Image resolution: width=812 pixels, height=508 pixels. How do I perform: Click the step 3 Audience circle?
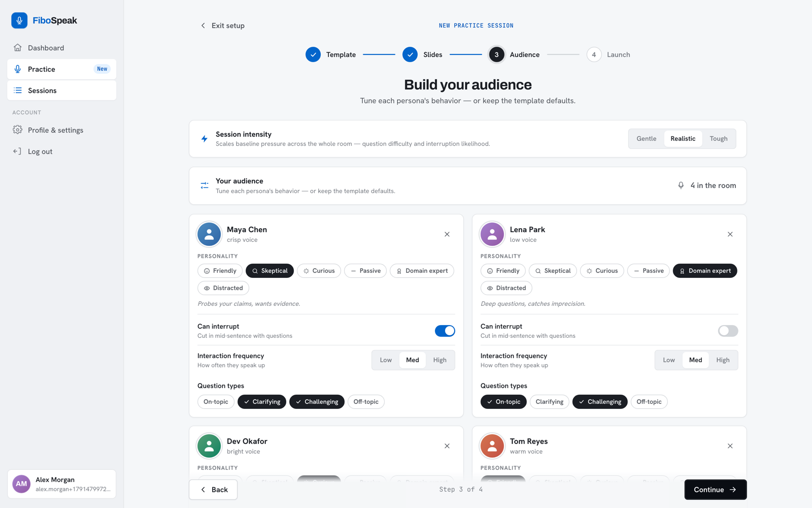pos(497,54)
